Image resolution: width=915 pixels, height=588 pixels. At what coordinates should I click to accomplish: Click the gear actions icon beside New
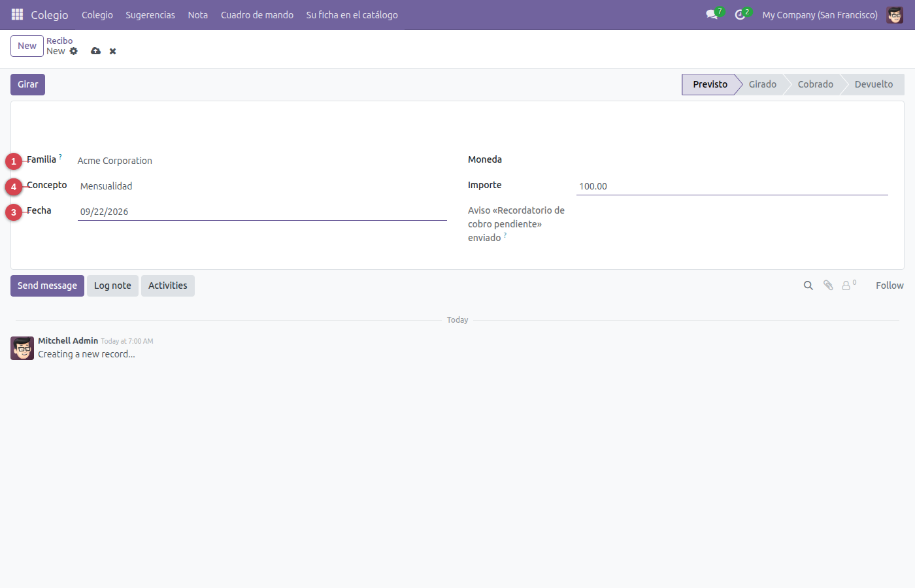(74, 51)
